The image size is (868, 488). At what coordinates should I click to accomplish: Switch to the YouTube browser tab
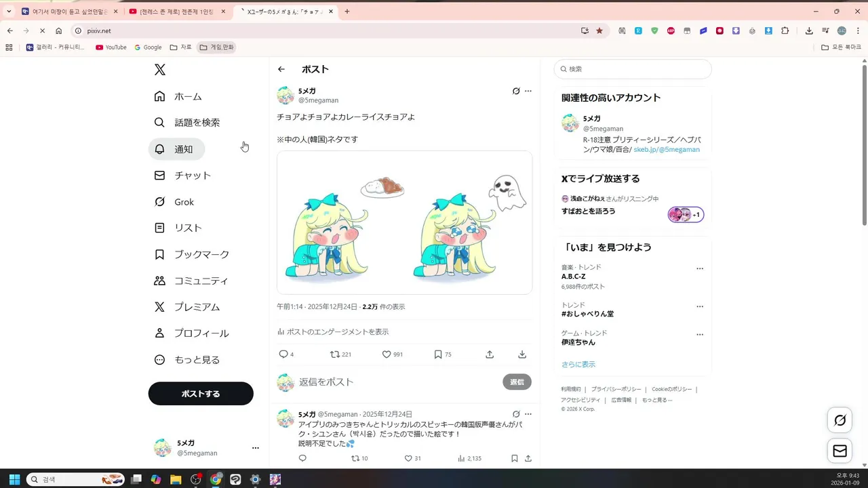tap(177, 12)
